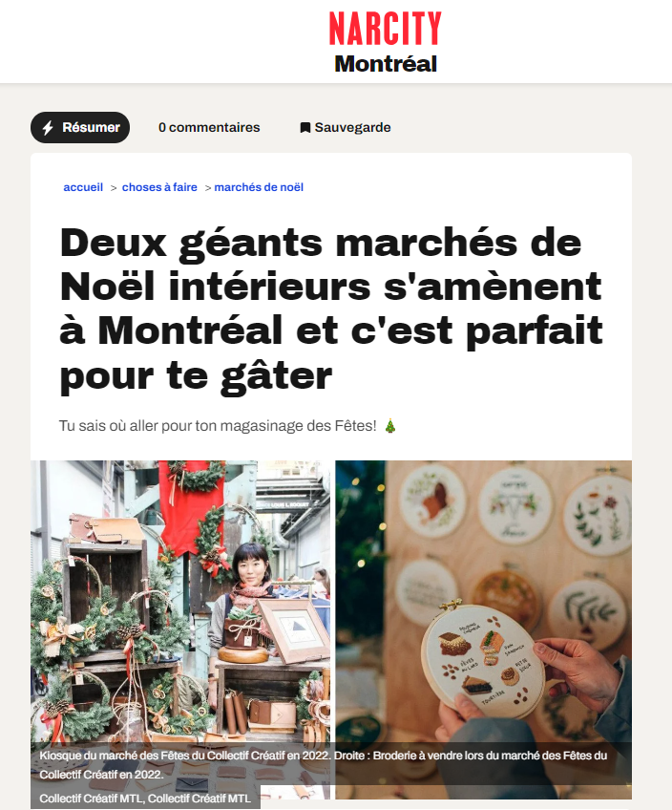Click the first breadcrumb separator arrow

(114, 188)
